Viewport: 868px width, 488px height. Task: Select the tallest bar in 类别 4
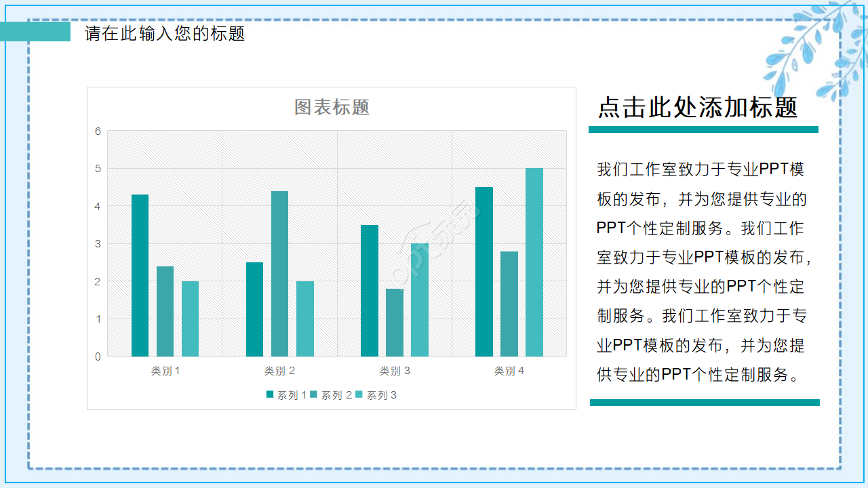click(x=533, y=261)
